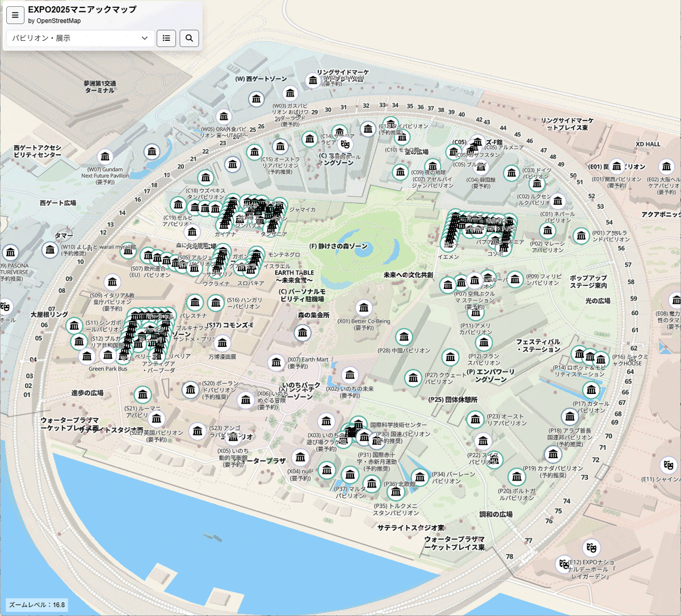Click the ズームレベル 16.8 indicator
This screenshot has height=616, width=681.
37,605
